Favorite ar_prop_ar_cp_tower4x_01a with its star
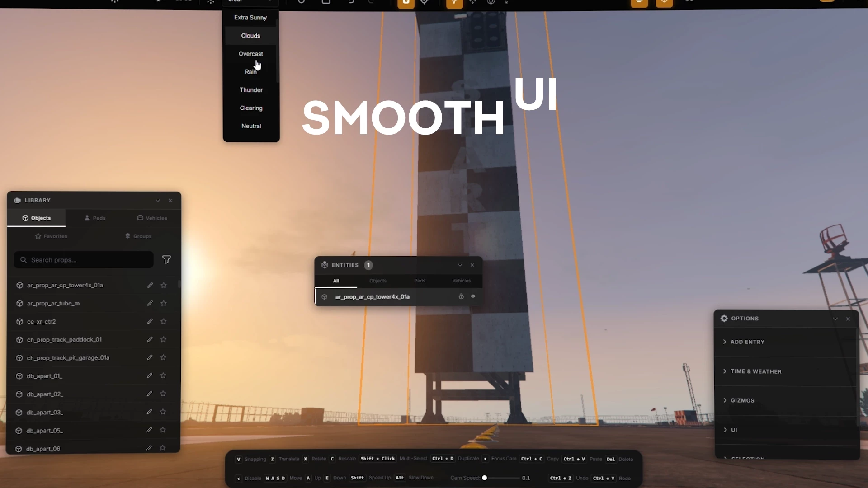The image size is (868, 488). tap(164, 285)
